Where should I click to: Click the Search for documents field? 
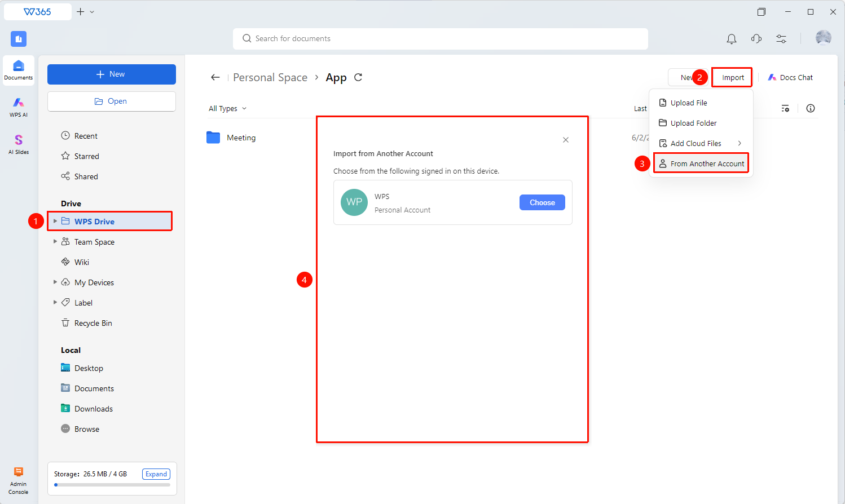point(441,39)
